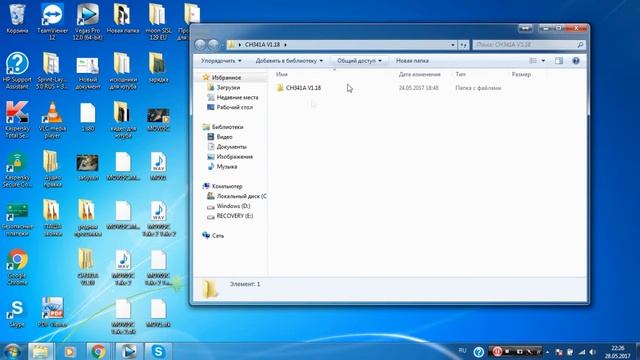This screenshot has height=360, width=640.
Task: Open Локальный диск (C:) in sidebar
Action: (241, 196)
